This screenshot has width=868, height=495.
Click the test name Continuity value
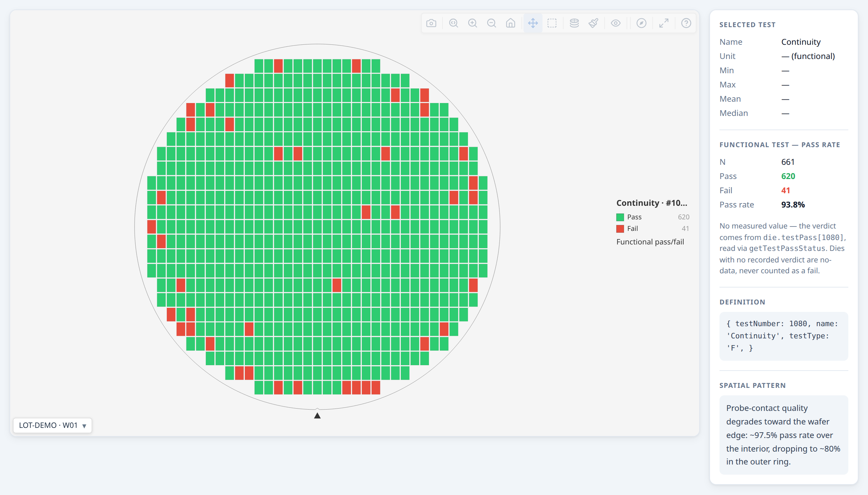[801, 42]
